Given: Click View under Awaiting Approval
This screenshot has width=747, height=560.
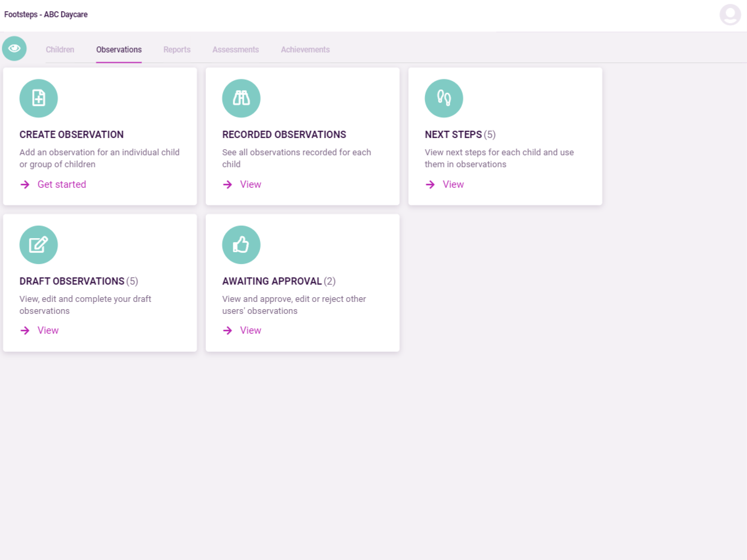Looking at the screenshot, I should point(250,330).
